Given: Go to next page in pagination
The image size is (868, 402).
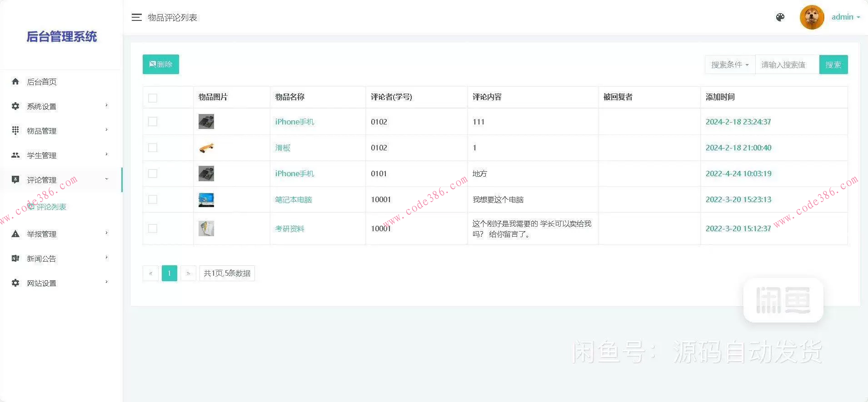Looking at the screenshot, I should (x=188, y=273).
